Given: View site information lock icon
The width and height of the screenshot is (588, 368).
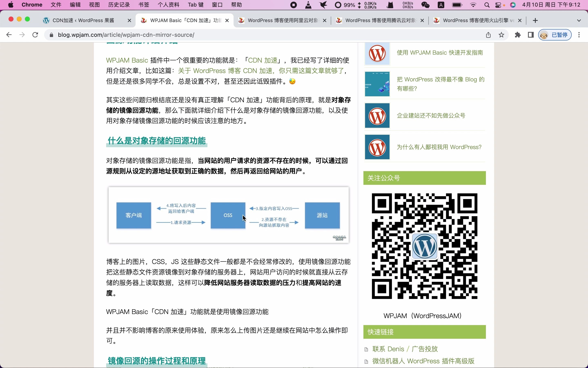Looking at the screenshot, I should click(51, 35).
